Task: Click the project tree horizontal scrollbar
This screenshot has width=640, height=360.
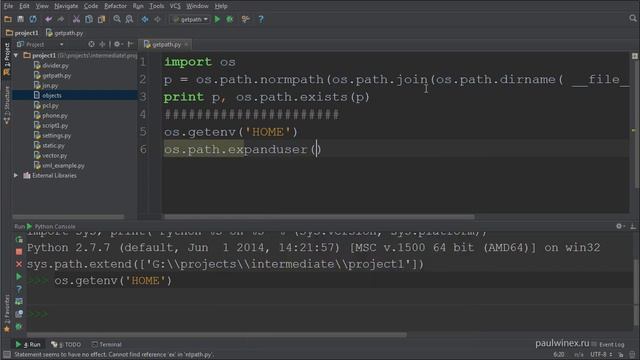Action: [x=68, y=217]
